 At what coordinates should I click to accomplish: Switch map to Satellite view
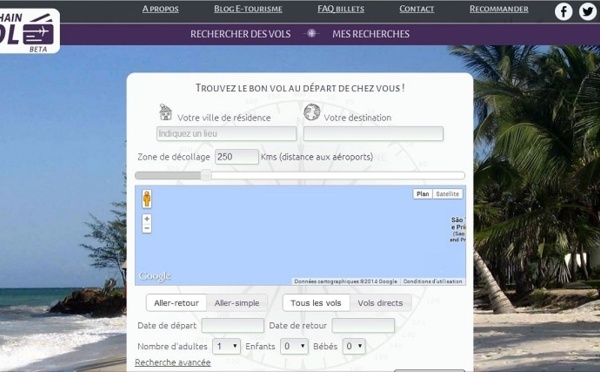coord(447,194)
